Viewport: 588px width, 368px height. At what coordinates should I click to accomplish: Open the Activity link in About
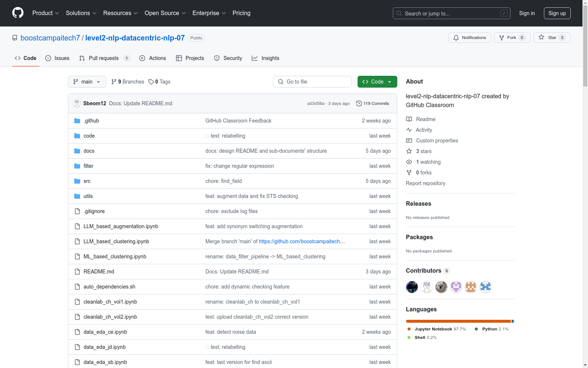[x=419, y=130]
